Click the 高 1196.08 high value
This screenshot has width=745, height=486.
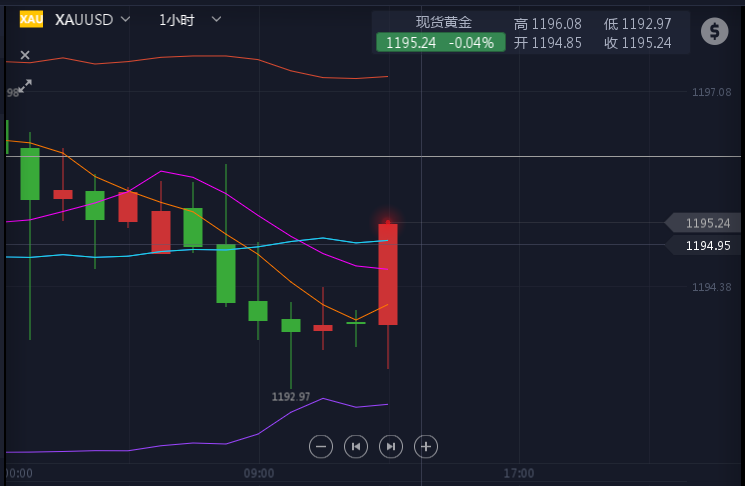point(547,24)
